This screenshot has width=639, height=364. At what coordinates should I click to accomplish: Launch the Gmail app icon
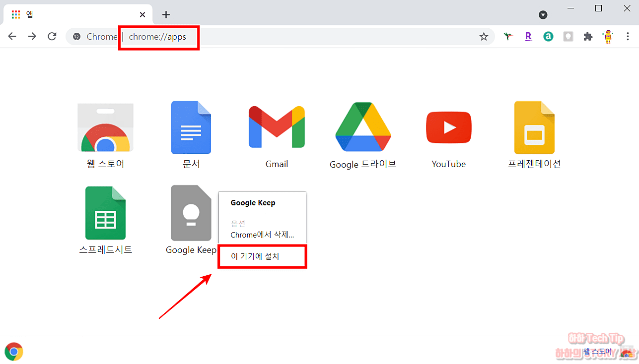[x=277, y=127]
